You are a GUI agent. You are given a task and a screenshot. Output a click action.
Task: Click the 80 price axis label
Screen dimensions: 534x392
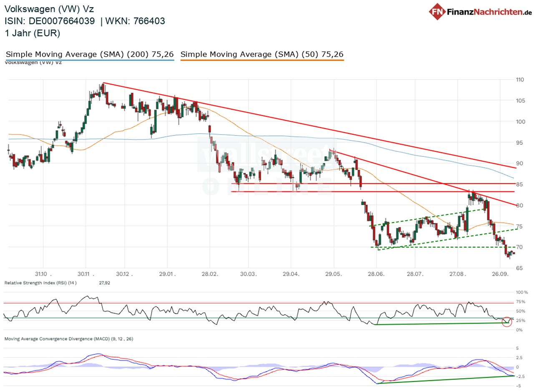click(520, 205)
